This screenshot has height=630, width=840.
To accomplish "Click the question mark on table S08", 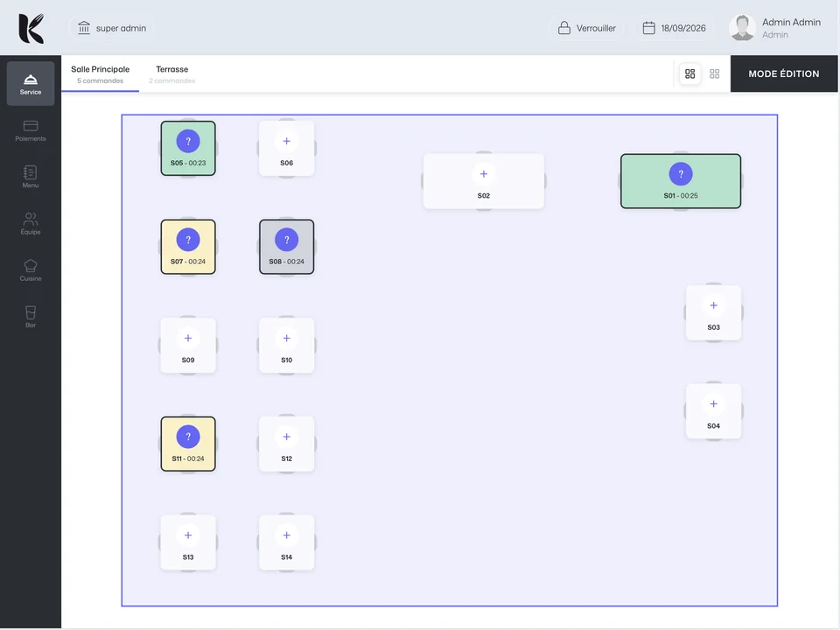I will pyautogui.click(x=287, y=240).
